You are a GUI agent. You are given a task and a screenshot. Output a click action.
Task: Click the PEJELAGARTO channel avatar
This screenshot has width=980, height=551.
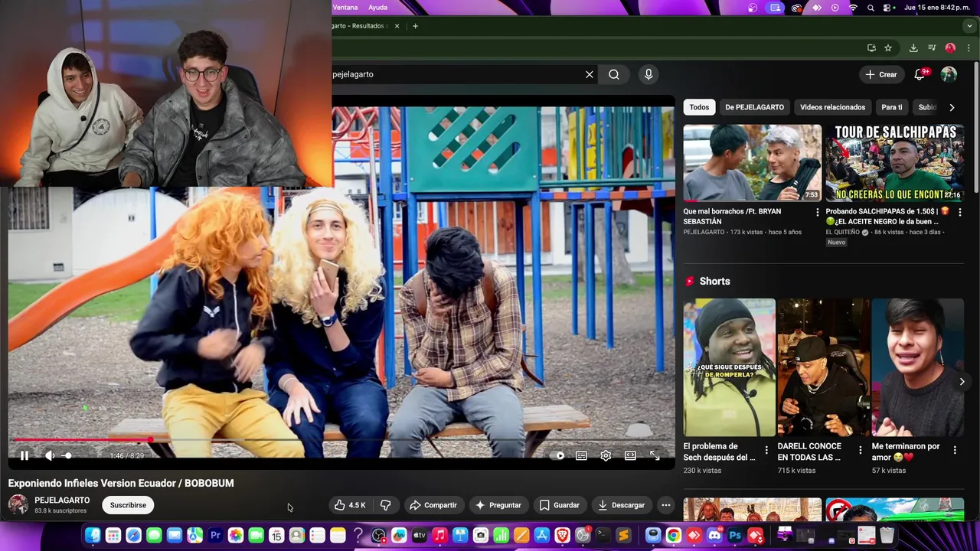click(18, 505)
